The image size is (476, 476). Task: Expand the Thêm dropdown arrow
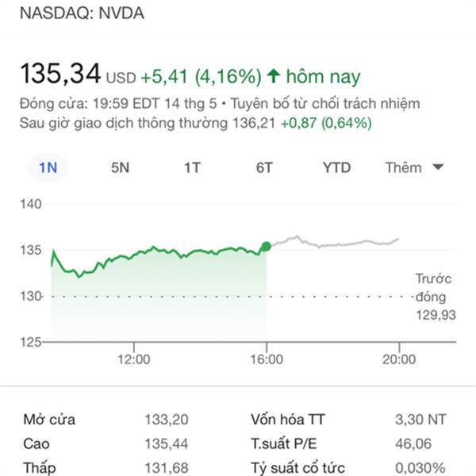[x=438, y=167]
